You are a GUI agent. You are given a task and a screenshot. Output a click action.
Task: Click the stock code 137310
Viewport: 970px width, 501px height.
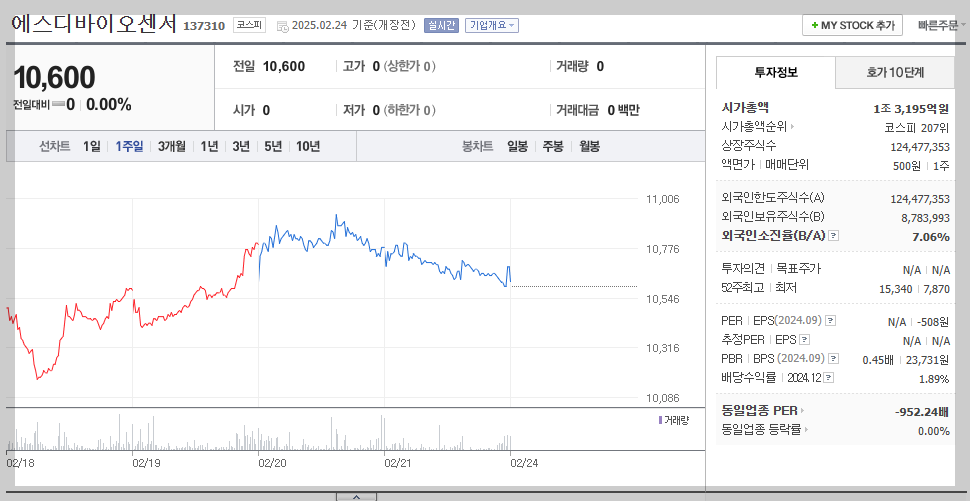204,26
